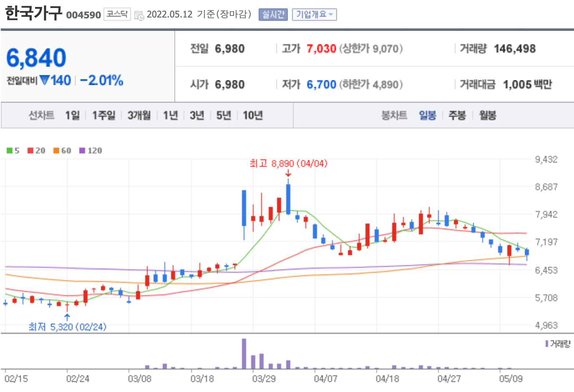Click the stock code 004590
The height and width of the screenshot is (392, 574).
click(x=83, y=15)
